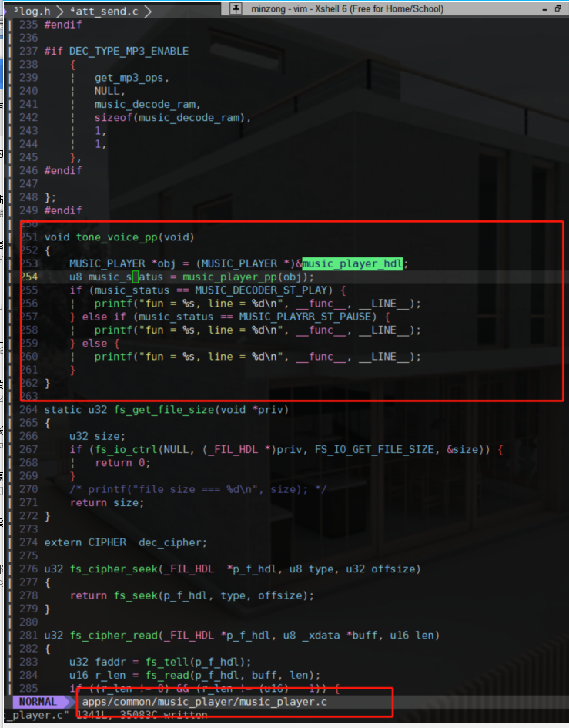
Task: Click 'u32 size;' on line 266
Action: pyautogui.click(x=97, y=437)
